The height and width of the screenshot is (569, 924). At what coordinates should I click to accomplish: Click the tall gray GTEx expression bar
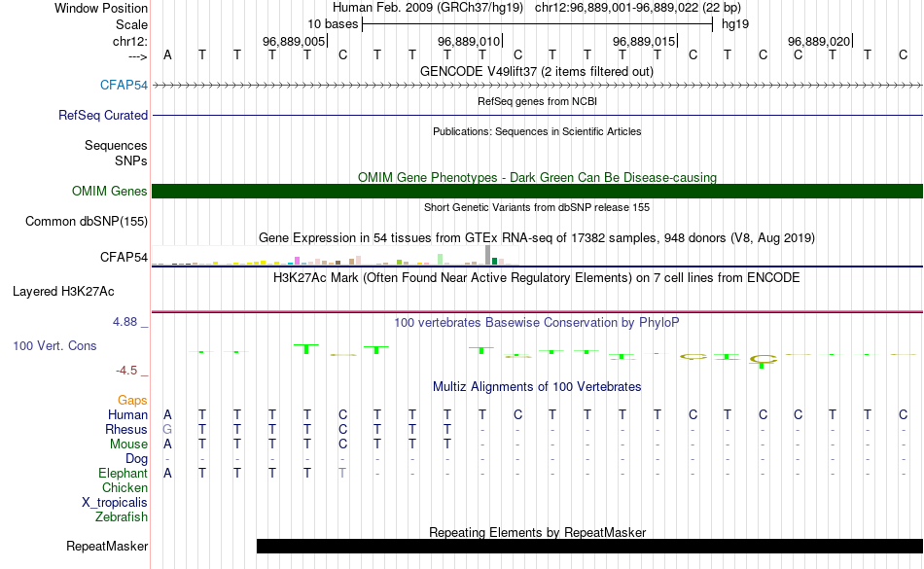tap(488, 255)
